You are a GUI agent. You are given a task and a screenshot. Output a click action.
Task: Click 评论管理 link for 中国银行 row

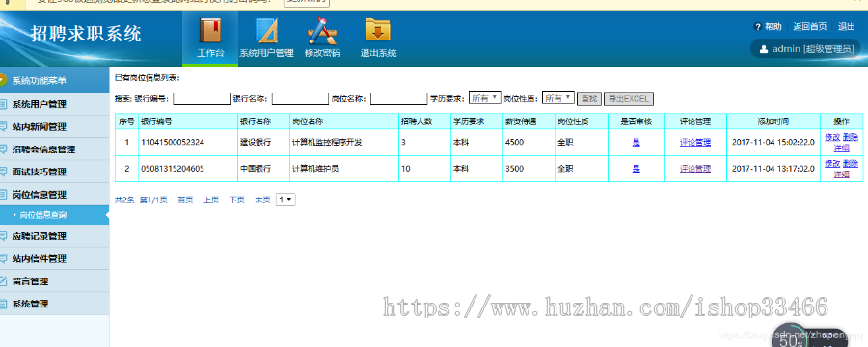tap(694, 169)
